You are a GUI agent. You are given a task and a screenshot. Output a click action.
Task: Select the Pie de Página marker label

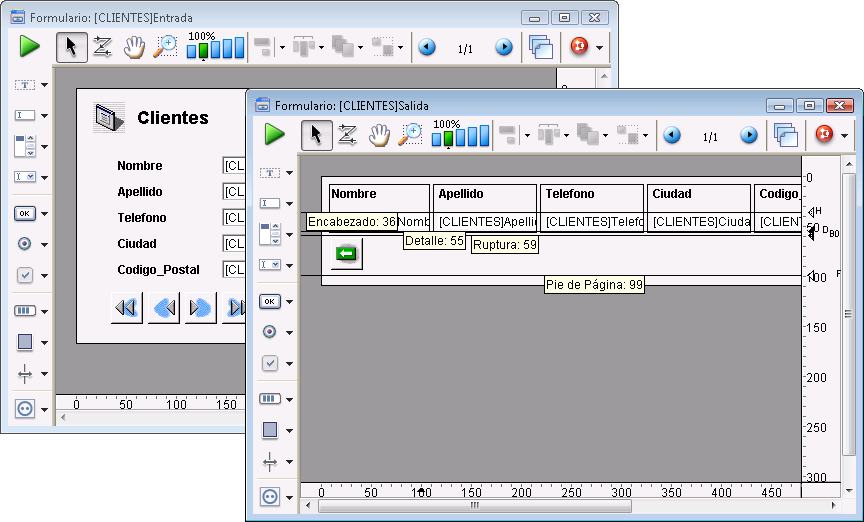[594, 285]
